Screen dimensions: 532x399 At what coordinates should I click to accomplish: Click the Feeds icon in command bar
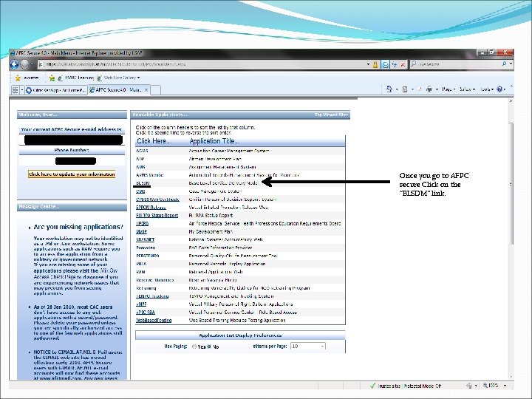point(405,89)
